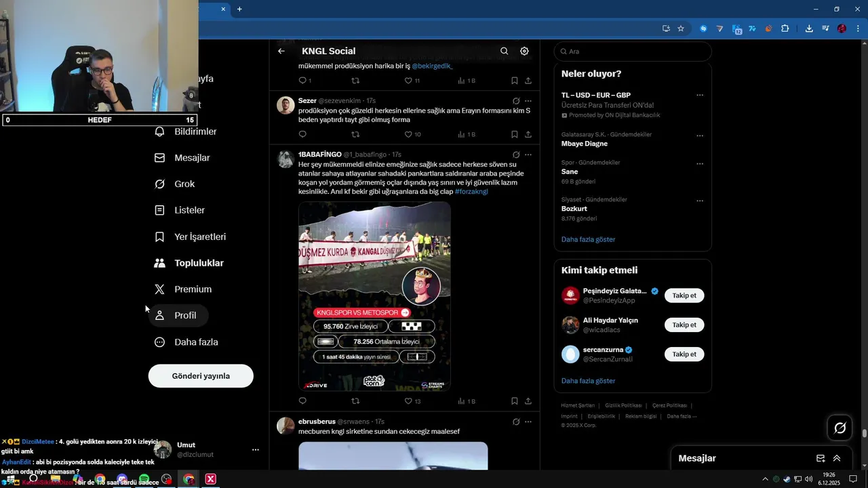Open Chrome extensions puzzle menu
Screen dimensions: 868x488
(785, 28)
